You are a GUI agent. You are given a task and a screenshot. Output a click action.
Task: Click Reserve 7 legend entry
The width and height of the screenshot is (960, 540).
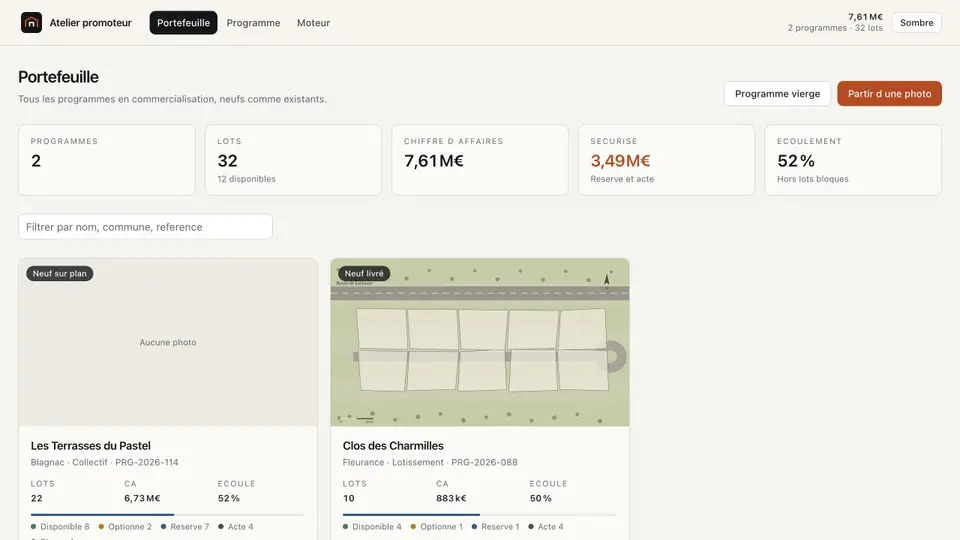[x=185, y=527]
